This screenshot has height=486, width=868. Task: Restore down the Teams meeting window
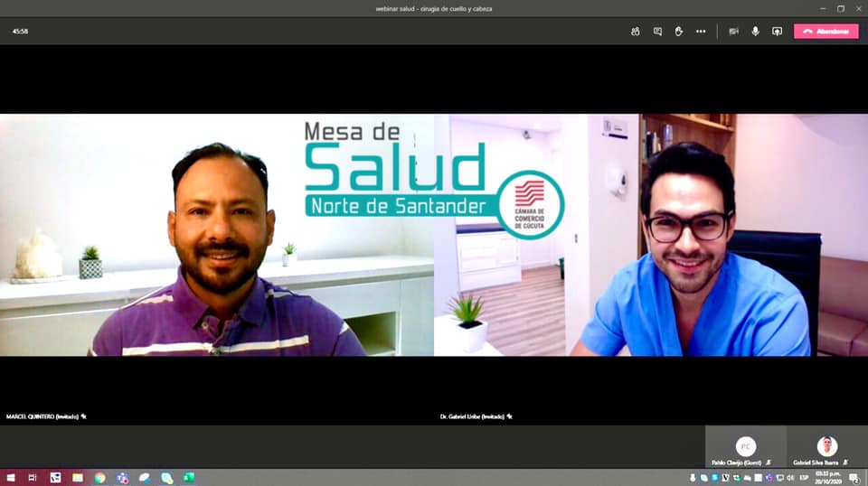[x=841, y=8]
